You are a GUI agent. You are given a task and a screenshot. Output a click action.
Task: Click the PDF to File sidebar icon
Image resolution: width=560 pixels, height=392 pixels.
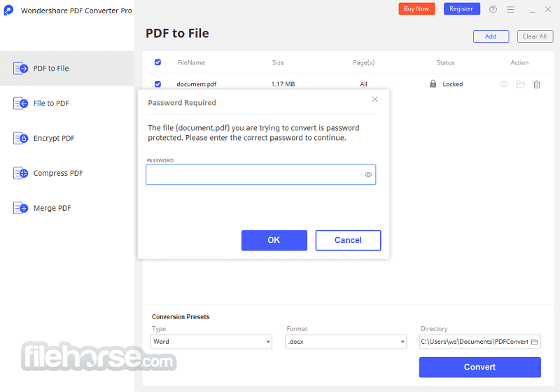tap(20, 68)
